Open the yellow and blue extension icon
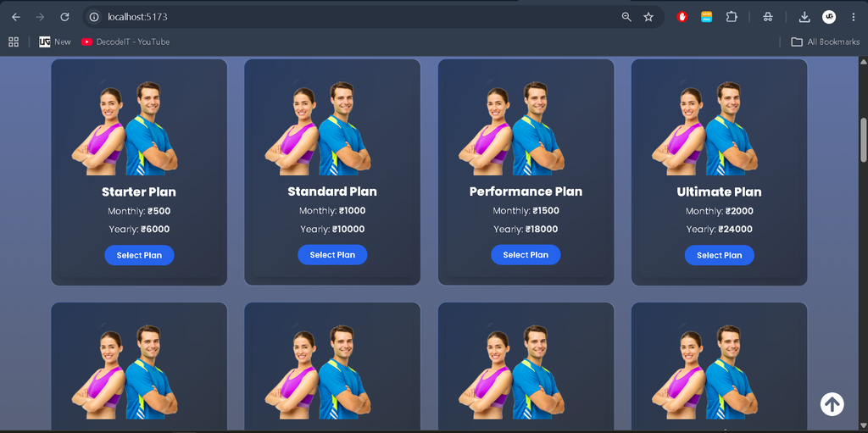This screenshot has width=868, height=433. 706,17
